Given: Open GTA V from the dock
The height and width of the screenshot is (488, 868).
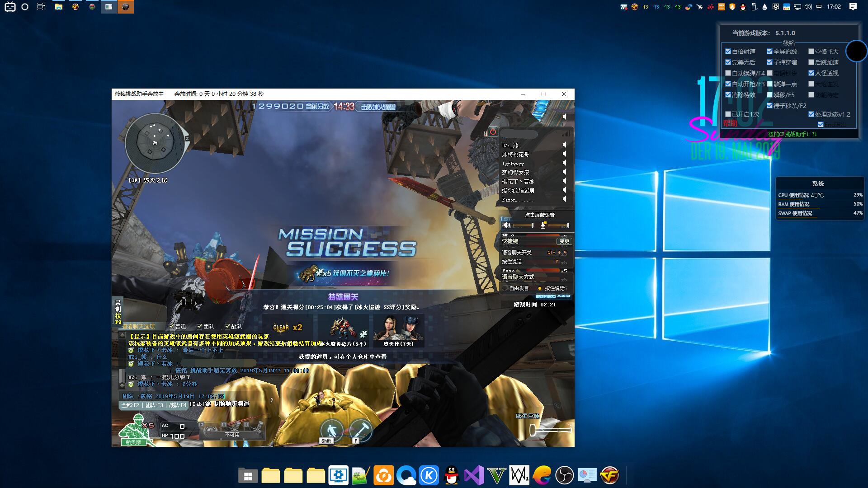Looking at the screenshot, I should [x=496, y=475].
